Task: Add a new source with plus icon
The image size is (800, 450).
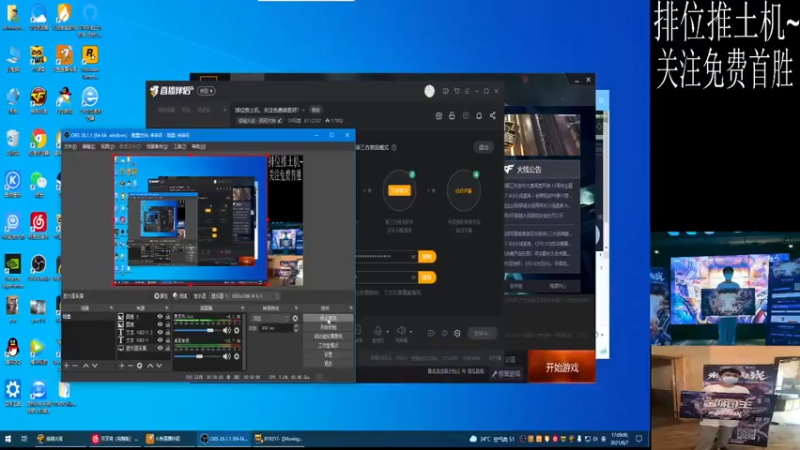Action: point(121,366)
